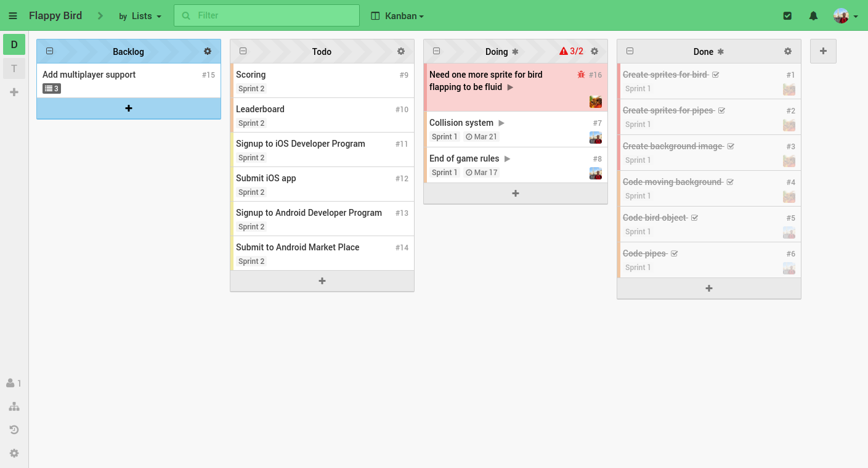This screenshot has height=468, width=868.
Task: Click the my tasks checkbox icon in header
Action: (x=787, y=16)
